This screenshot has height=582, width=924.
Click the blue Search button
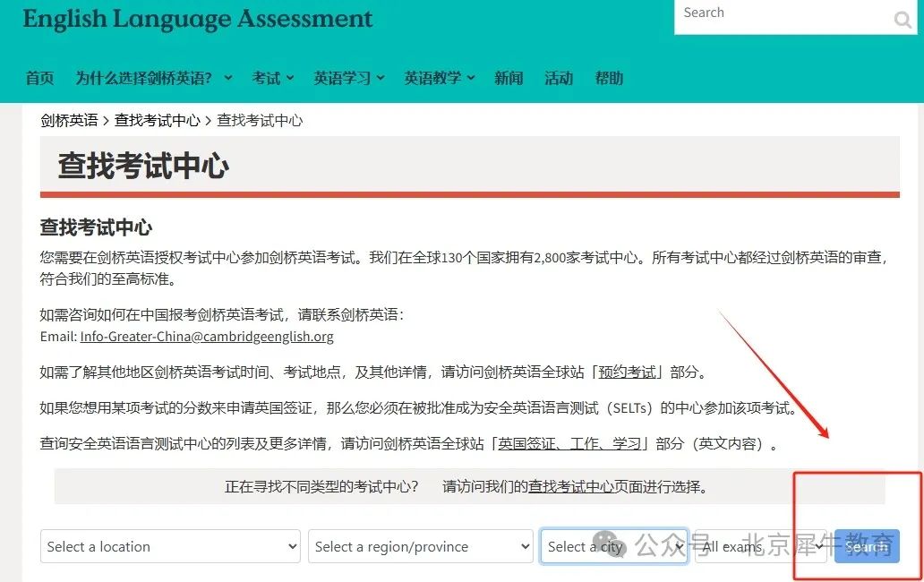click(867, 546)
